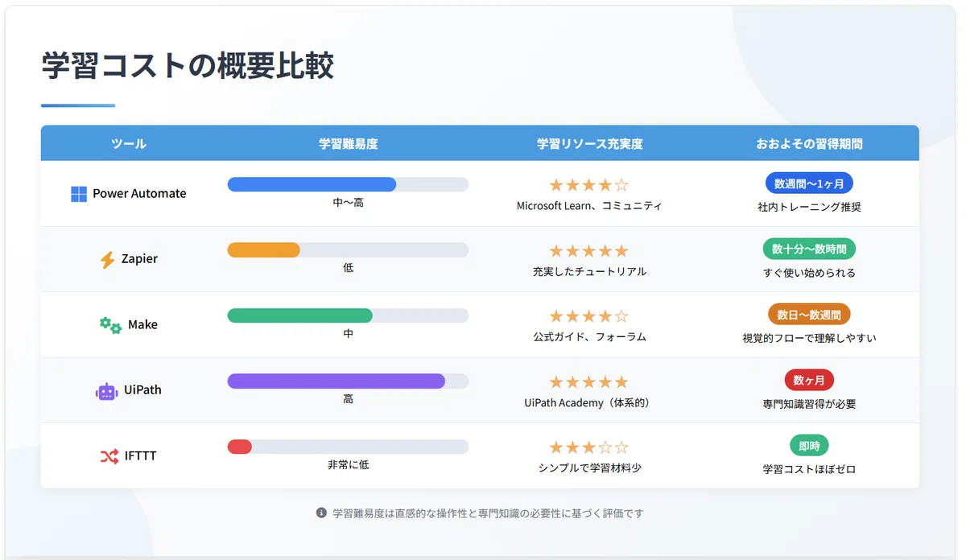Viewport: 966px width, 560px height.
Task: Click the 公式ガイド、フォーラム text
Action: [589, 337]
